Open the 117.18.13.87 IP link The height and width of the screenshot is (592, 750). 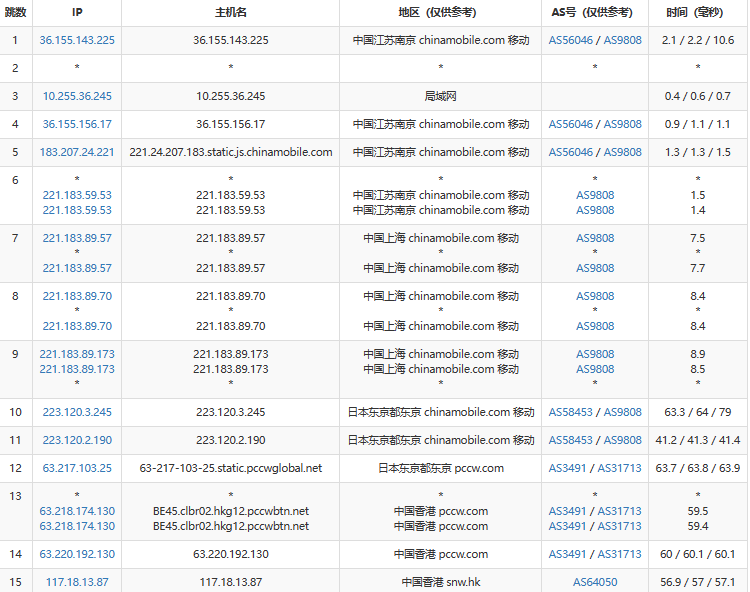77,582
